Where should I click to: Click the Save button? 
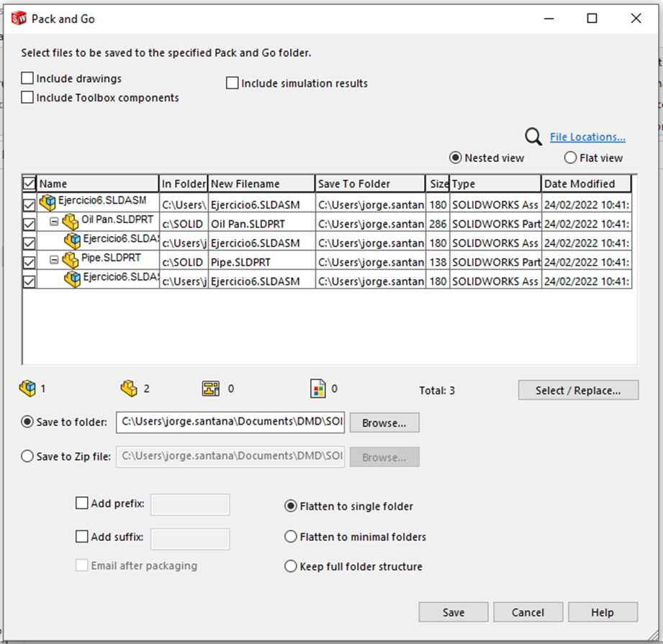tap(454, 612)
